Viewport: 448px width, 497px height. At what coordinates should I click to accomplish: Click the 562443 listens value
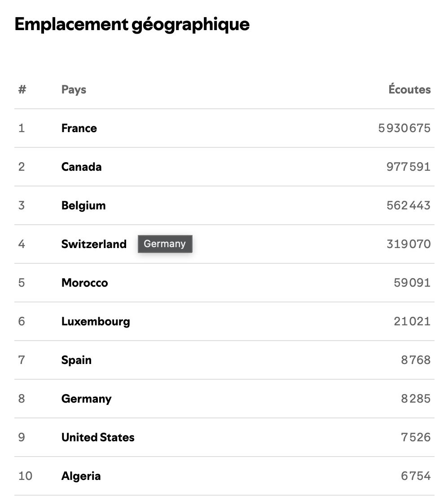[408, 206]
